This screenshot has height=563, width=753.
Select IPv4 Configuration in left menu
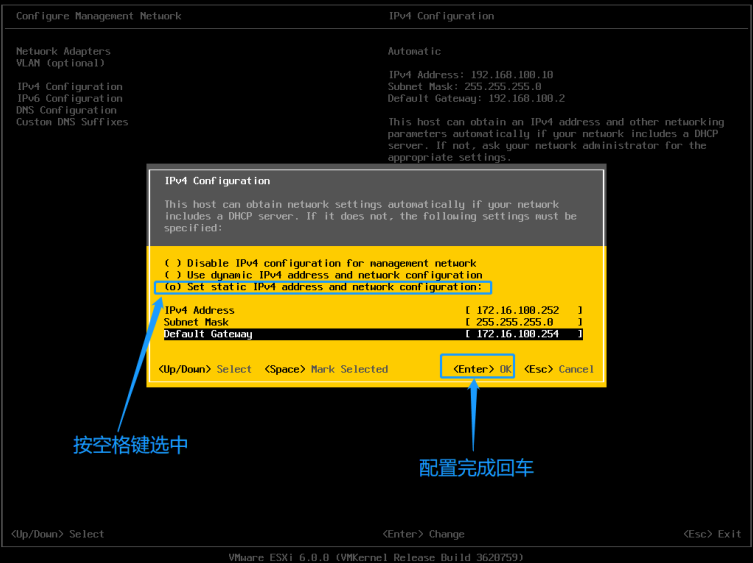pyautogui.click(x=69, y=87)
